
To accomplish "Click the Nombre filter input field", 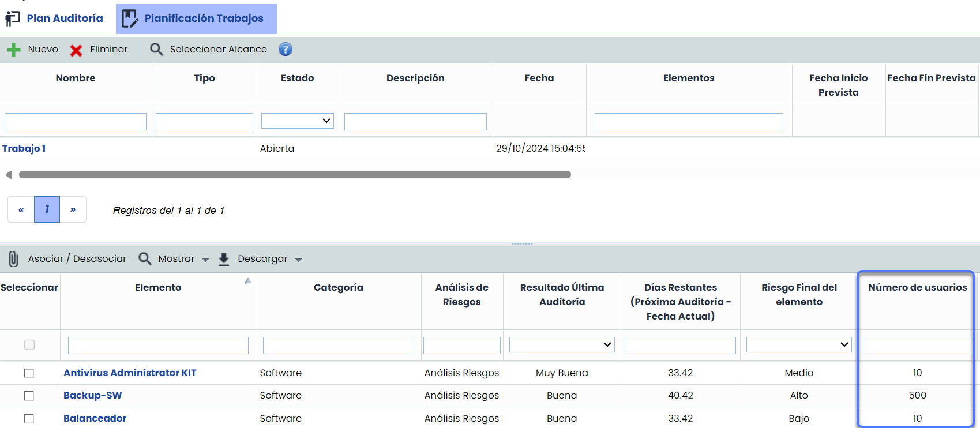I will point(76,122).
